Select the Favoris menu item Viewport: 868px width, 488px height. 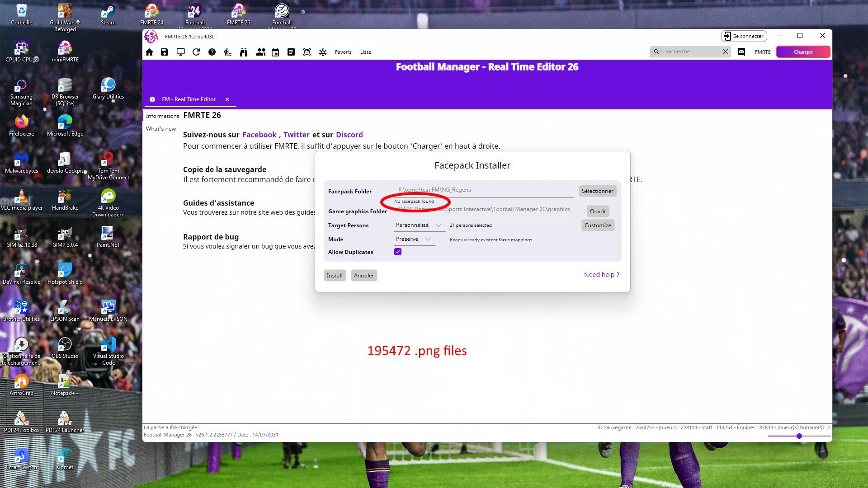pyautogui.click(x=343, y=52)
